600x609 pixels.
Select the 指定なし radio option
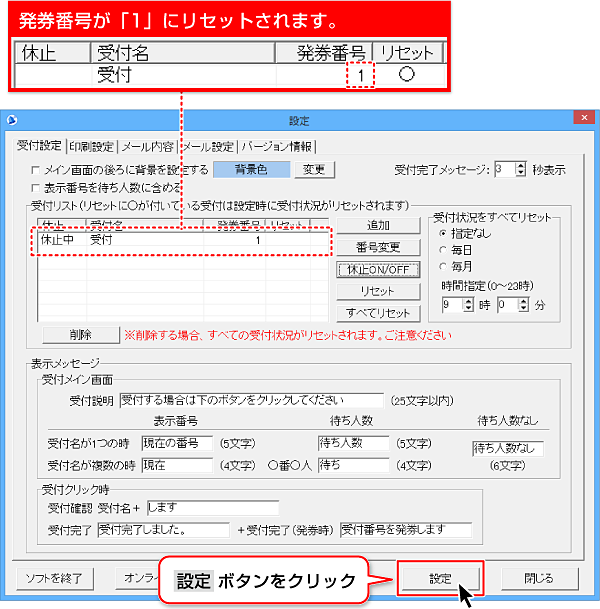click(x=443, y=233)
